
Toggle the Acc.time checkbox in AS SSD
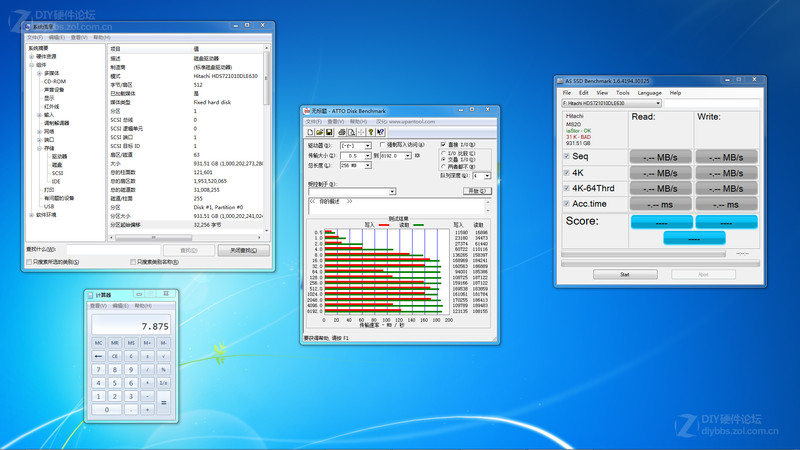click(566, 204)
